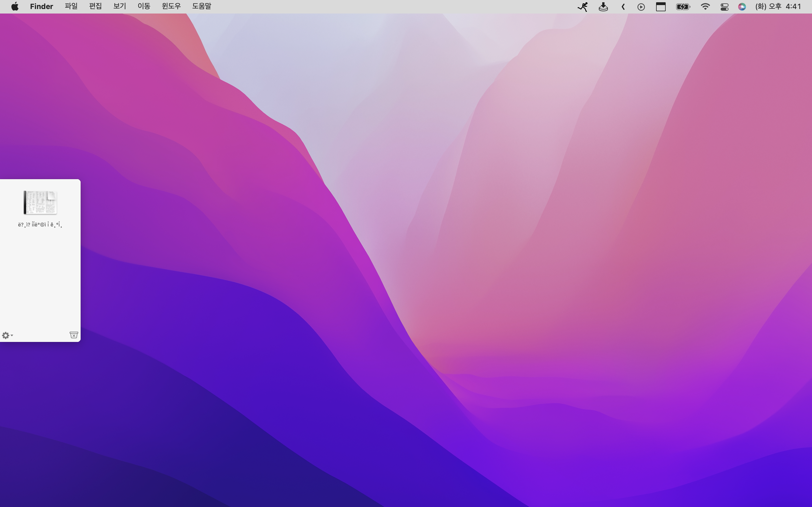Viewport: 812px width, 507px height.
Task: Open the 보기 menu
Action: (120, 6)
